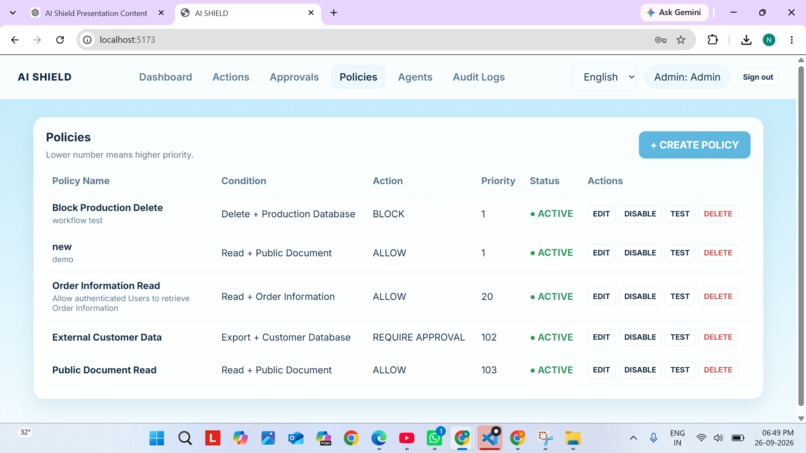Test the External Customer Data policy

click(680, 337)
